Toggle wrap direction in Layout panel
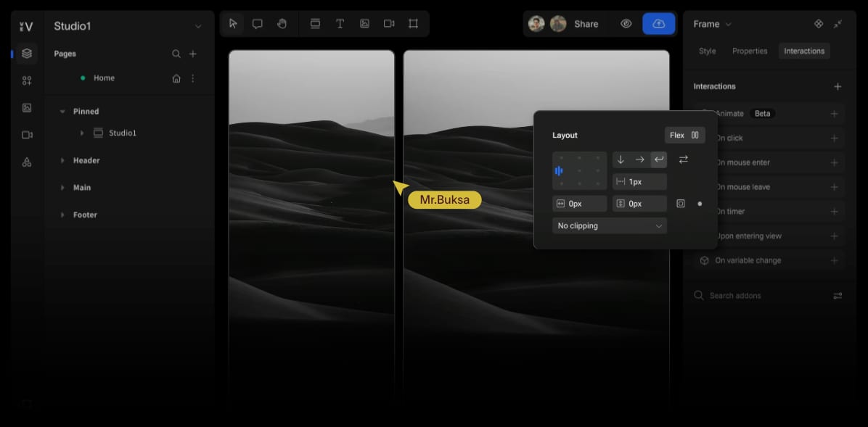The height and width of the screenshot is (427, 868). click(x=683, y=159)
